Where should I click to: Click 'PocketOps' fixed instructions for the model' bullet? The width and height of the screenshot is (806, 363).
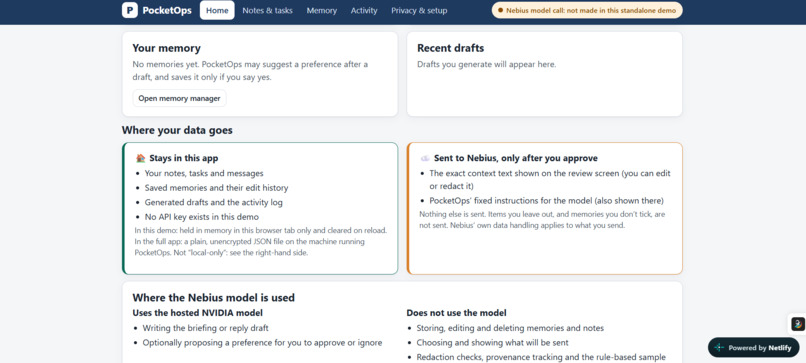(x=546, y=201)
